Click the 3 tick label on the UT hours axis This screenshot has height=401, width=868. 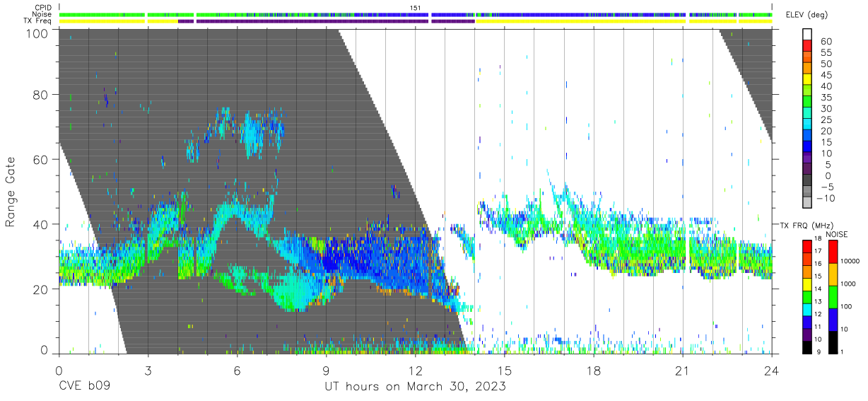point(148,370)
